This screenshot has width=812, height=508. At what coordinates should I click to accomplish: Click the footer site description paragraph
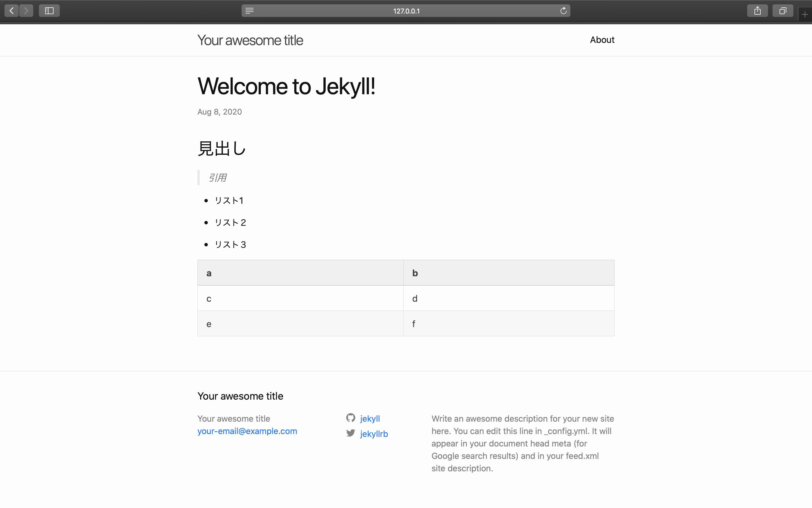coord(523,443)
